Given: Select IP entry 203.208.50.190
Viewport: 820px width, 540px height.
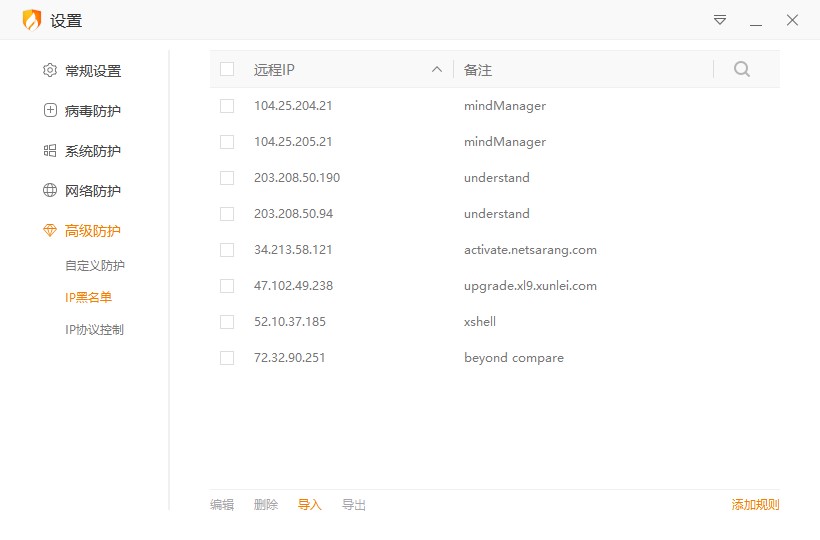Looking at the screenshot, I should 297,178.
